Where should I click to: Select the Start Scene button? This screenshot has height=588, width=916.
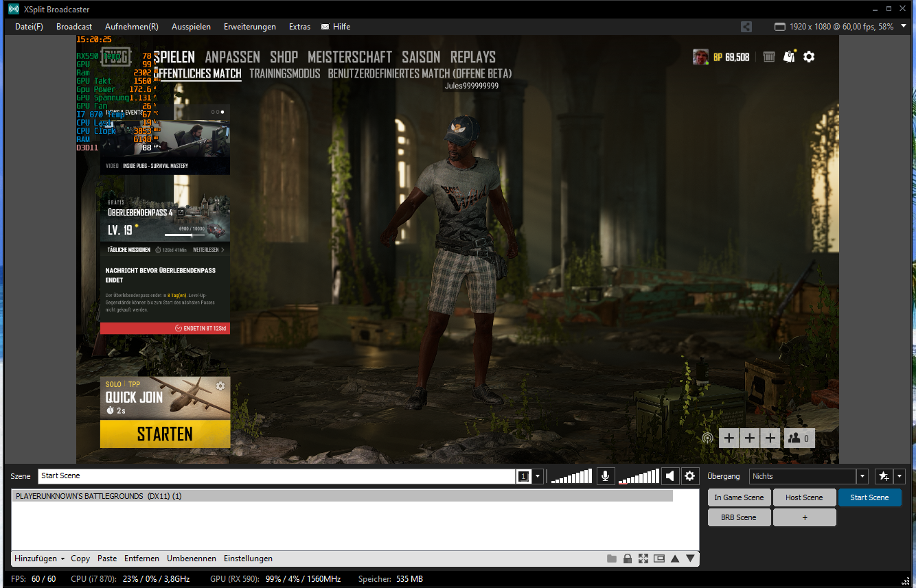pyautogui.click(x=869, y=497)
